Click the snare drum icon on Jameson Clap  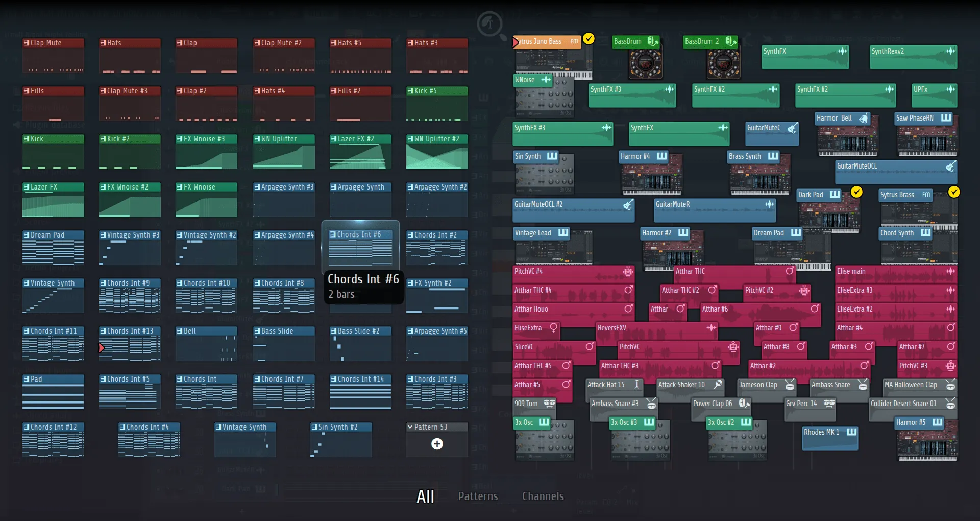[790, 385]
